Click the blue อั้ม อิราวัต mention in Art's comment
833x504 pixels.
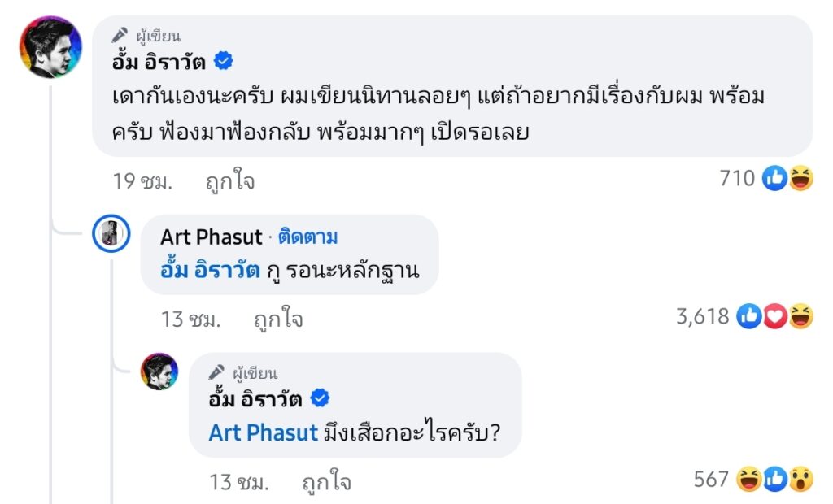210,271
